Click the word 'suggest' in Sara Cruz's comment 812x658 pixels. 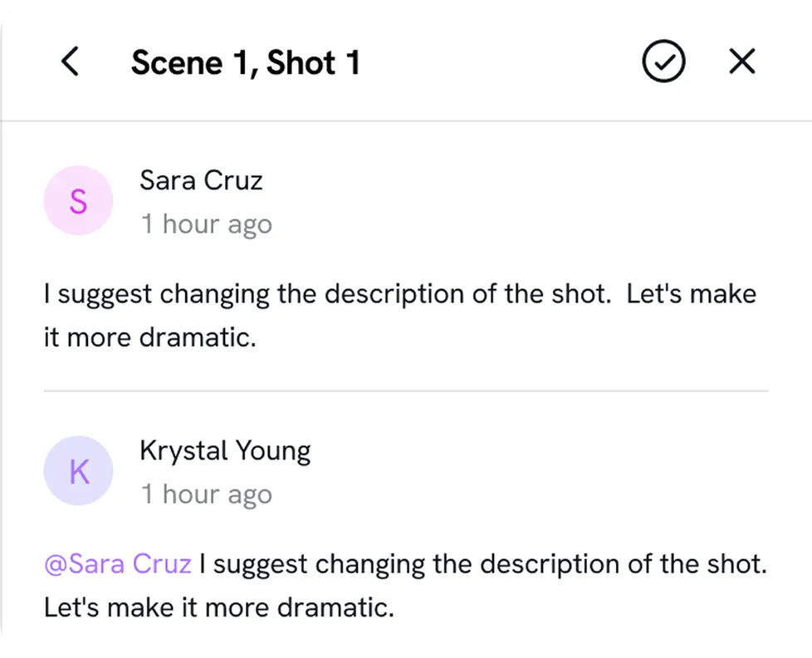tap(105, 295)
